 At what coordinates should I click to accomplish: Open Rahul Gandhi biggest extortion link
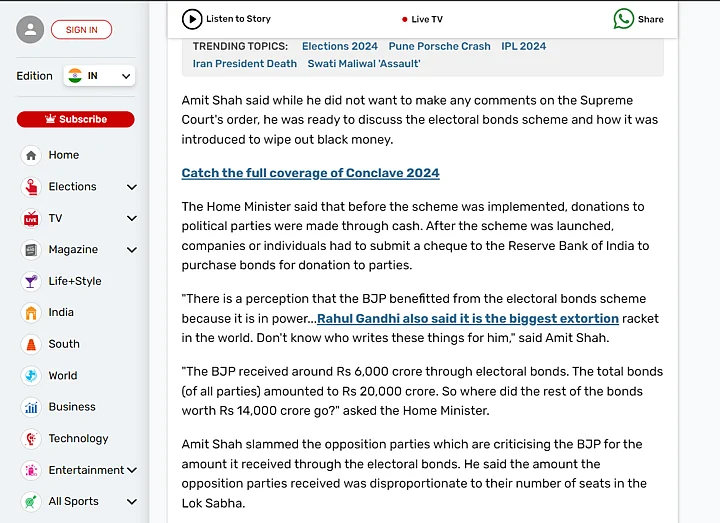tap(467, 319)
